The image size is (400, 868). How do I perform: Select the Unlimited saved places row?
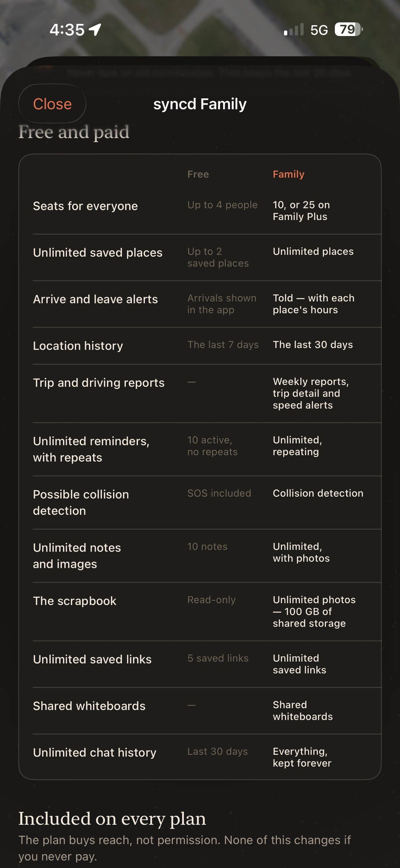(200, 257)
